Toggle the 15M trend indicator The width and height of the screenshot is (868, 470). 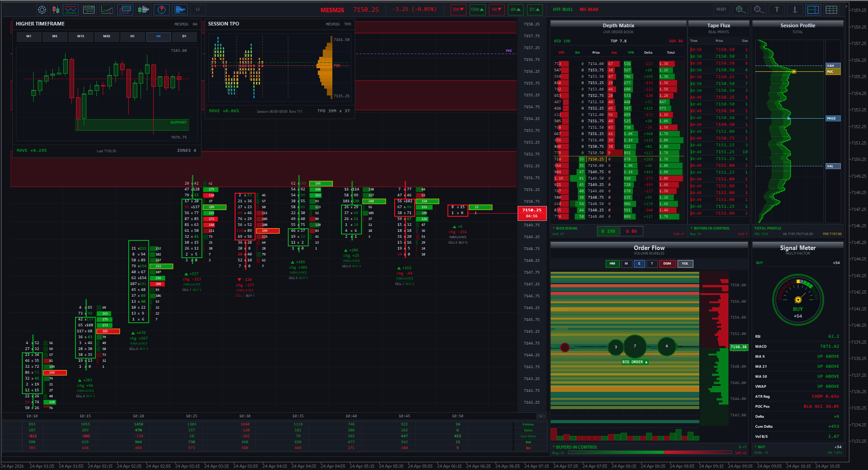(477, 10)
